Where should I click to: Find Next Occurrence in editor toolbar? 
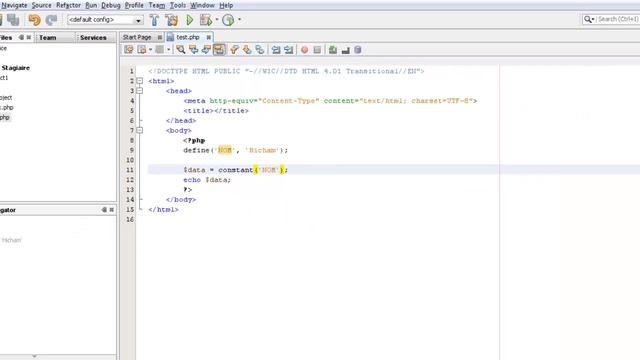[x=206, y=50]
